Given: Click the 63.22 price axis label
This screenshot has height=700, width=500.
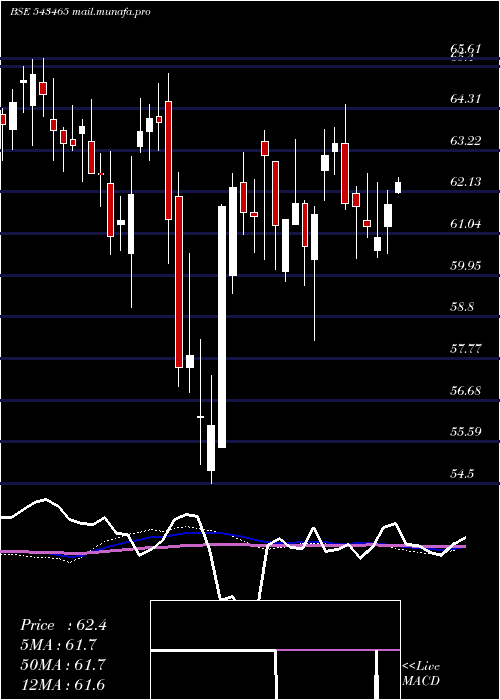Looking at the screenshot, I should 466,141.
